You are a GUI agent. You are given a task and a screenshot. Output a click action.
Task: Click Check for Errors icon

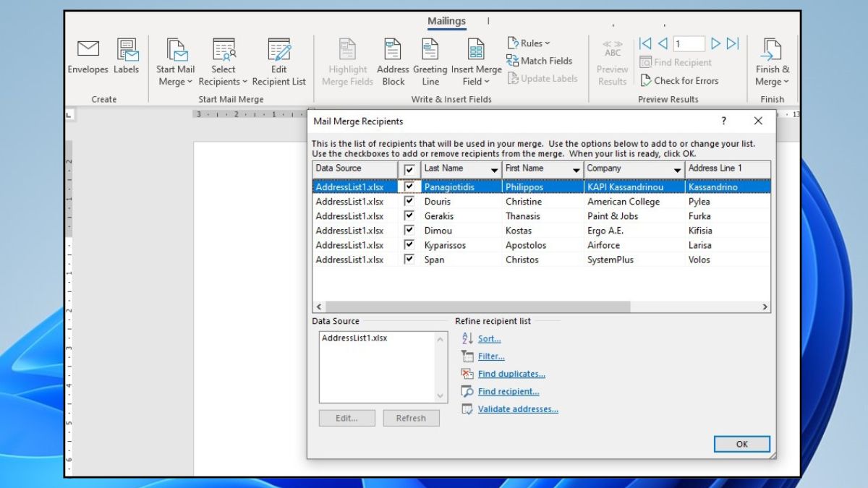[x=647, y=81]
